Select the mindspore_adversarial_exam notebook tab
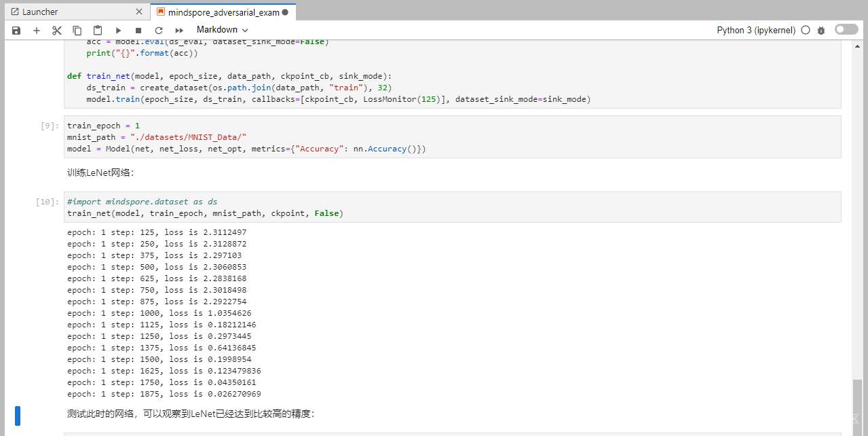Screen dimensions: 868x436 (x=217, y=12)
